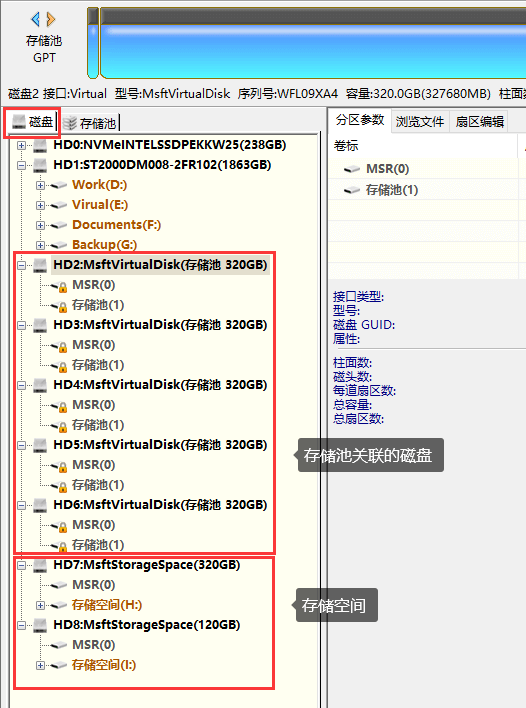Click the HD3 MsftVirtualDisk drive icon

click(40, 325)
